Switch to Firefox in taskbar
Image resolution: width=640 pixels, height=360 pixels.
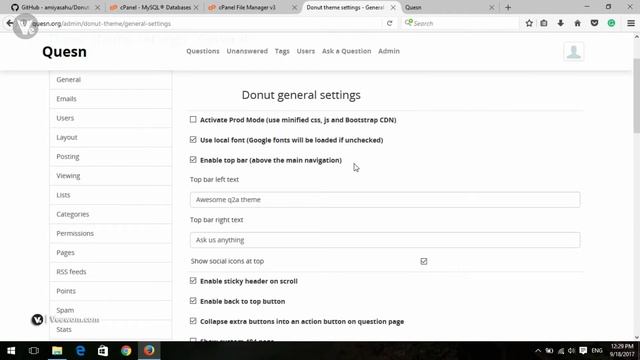pos(149,351)
